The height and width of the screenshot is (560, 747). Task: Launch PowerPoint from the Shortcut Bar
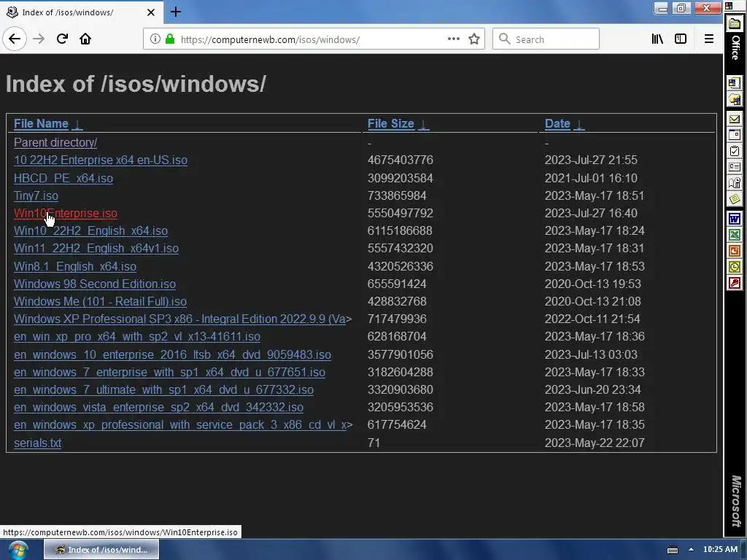735,251
